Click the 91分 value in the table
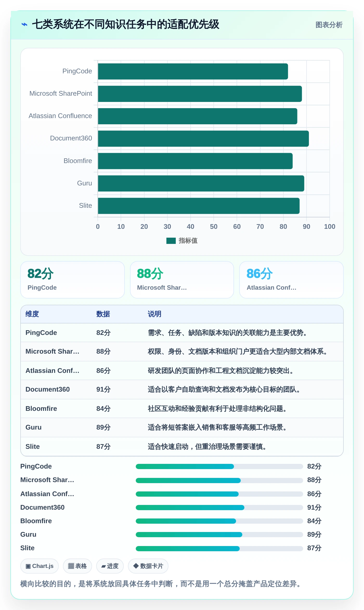 click(x=103, y=390)
